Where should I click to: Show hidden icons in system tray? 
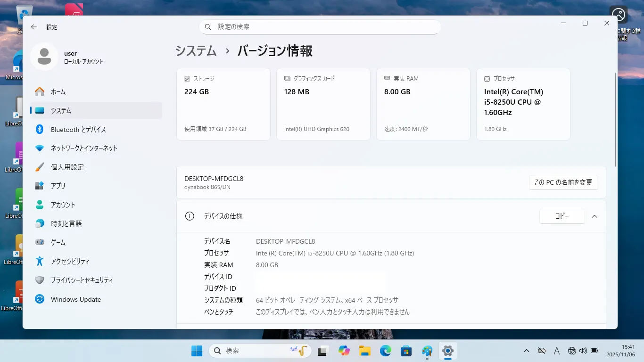pyautogui.click(x=527, y=351)
